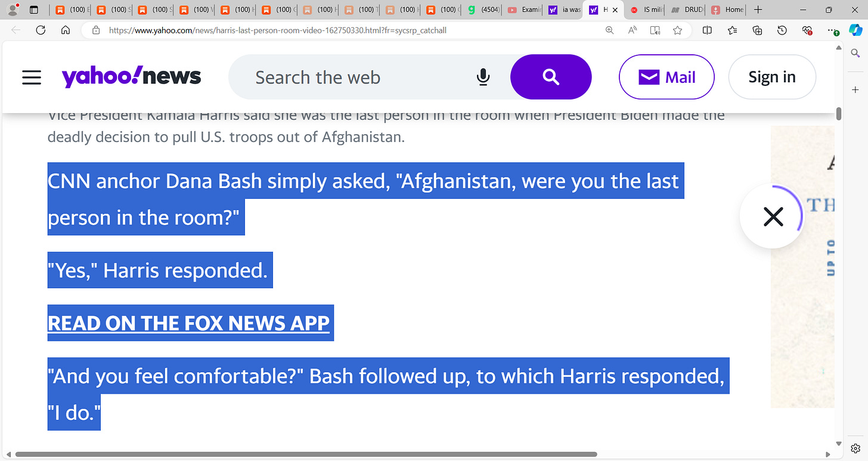The image size is (868, 461).
Task: Open the tab actions menu icon
Action: coord(34,10)
